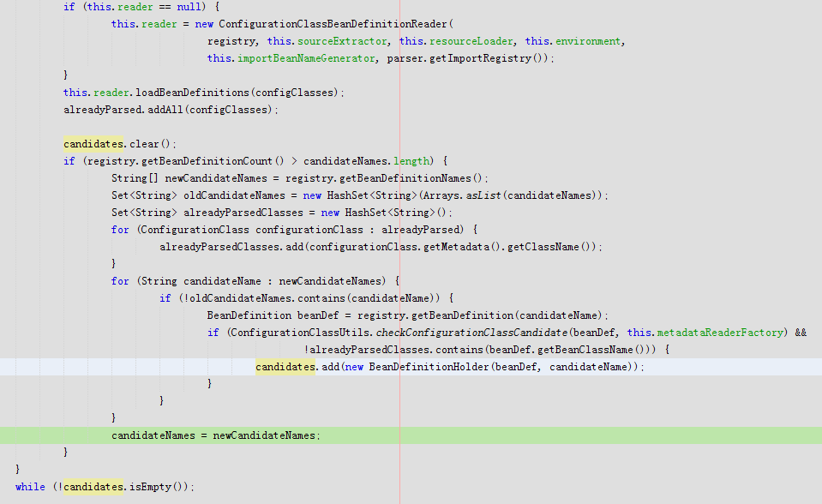Click 'null' keyword in reader check
Viewport: 822px width, 504px height.
click(189, 8)
